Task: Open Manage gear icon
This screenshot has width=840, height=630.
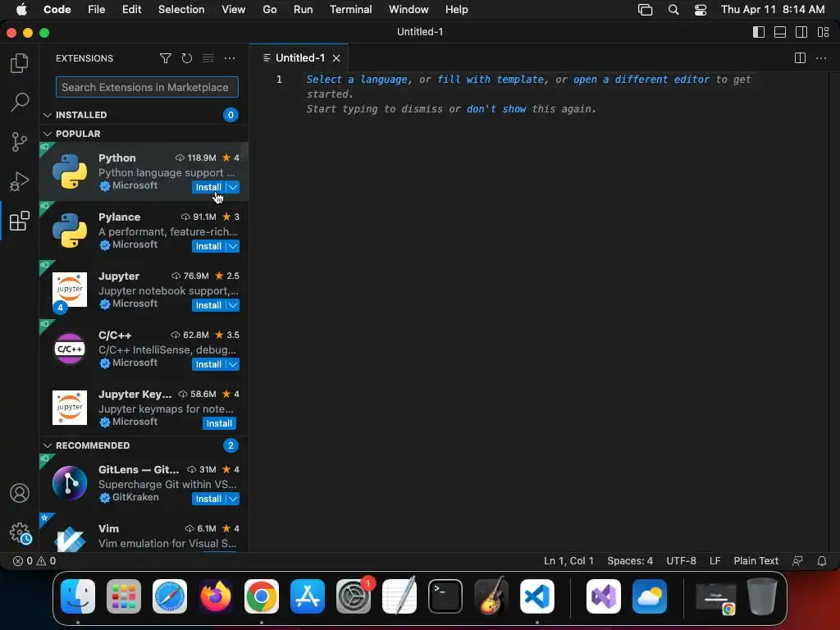Action: 21,533
